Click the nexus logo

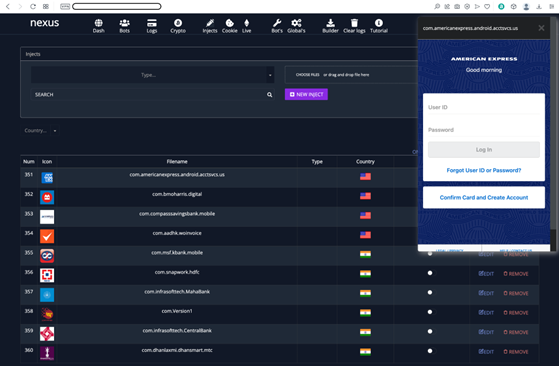(45, 23)
